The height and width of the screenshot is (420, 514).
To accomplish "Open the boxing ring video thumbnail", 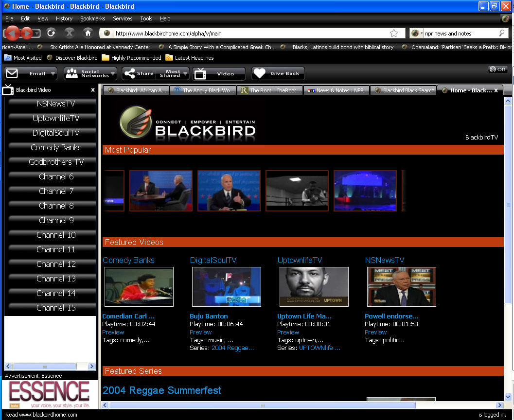I will [297, 191].
